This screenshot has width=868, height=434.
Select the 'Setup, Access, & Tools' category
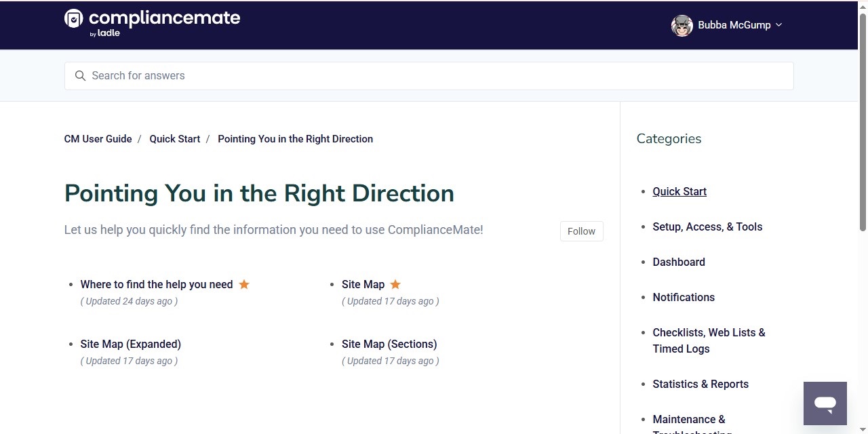tap(707, 226)
